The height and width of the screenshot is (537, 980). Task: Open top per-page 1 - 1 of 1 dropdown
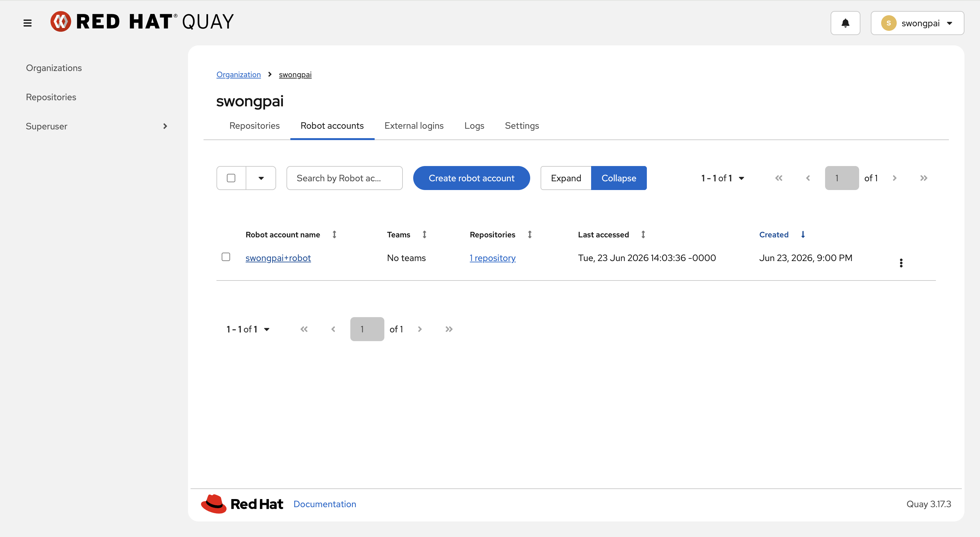[x=722, y=178]
